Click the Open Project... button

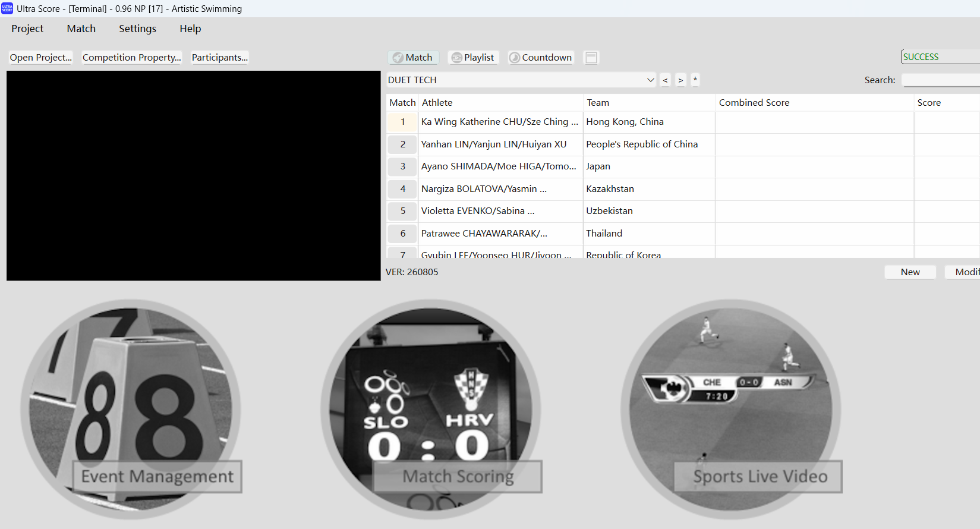[x=40, y=58]
